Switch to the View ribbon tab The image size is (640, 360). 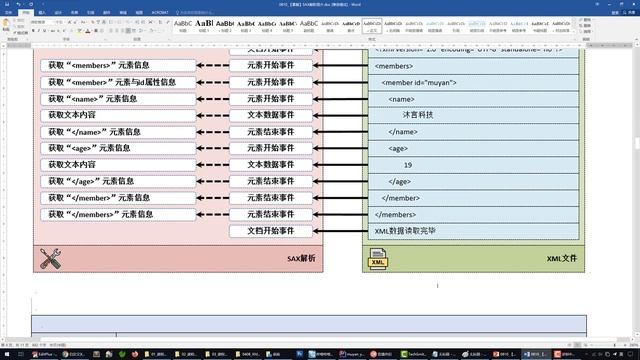tap(139, 13)
